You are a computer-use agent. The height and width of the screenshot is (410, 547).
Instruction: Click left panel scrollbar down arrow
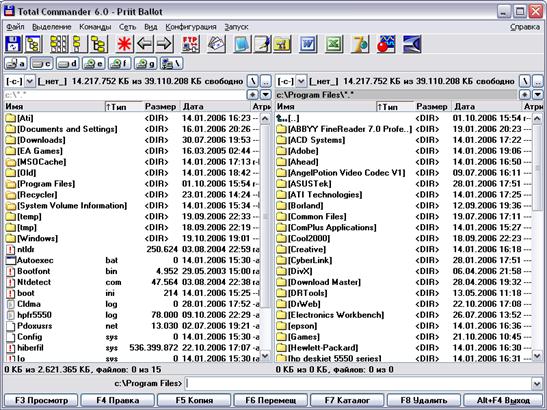pyautogui.click(x=265, y=356)
